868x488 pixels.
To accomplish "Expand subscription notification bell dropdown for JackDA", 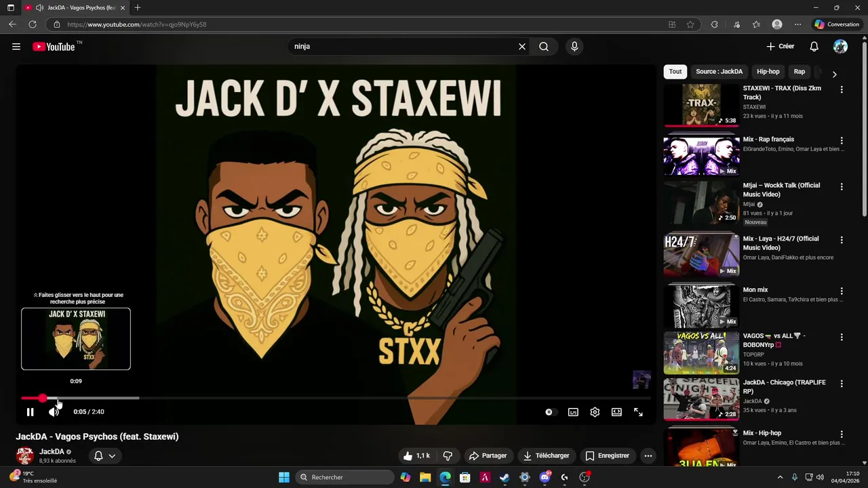I will [x=104, y=456].
